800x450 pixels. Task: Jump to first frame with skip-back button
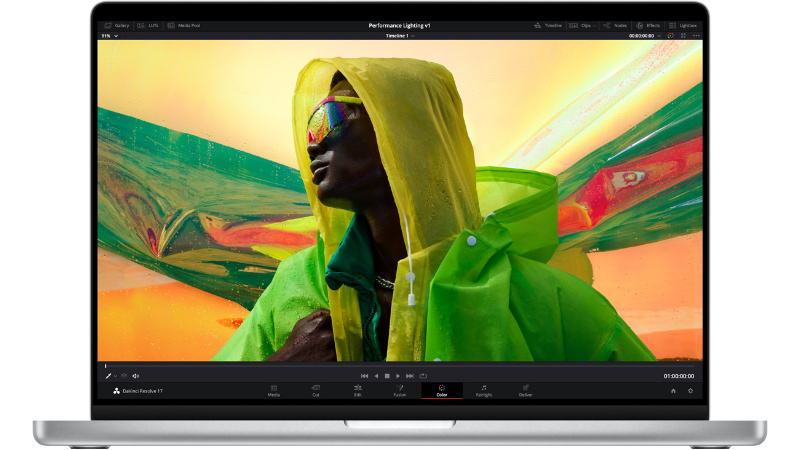click(364, 376)
